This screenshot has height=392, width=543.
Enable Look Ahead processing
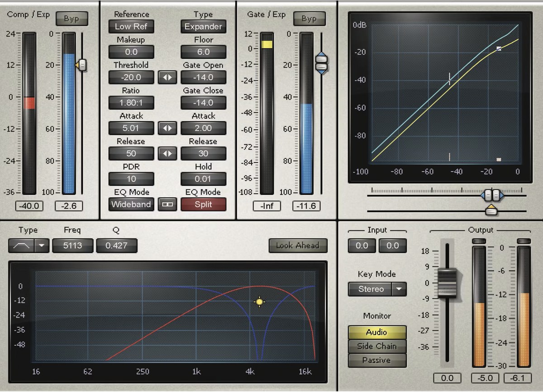[298, 246]
